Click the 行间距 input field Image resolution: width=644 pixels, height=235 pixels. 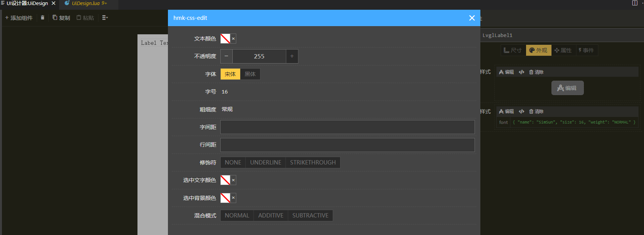348,145
